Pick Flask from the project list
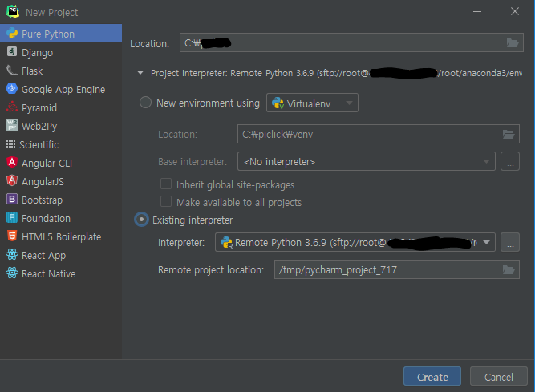535x392 pixels. click(61, 71)
